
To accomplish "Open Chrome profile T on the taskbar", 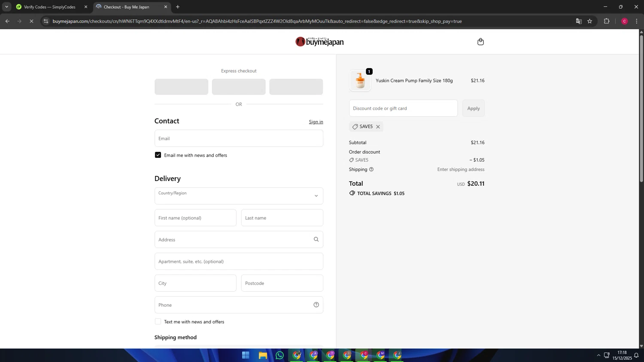I will point(330,355).
